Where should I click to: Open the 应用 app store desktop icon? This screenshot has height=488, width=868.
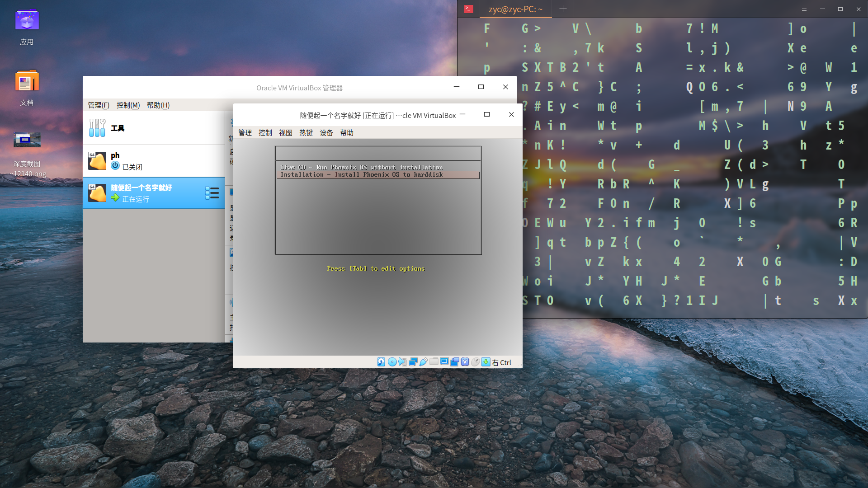27,27
